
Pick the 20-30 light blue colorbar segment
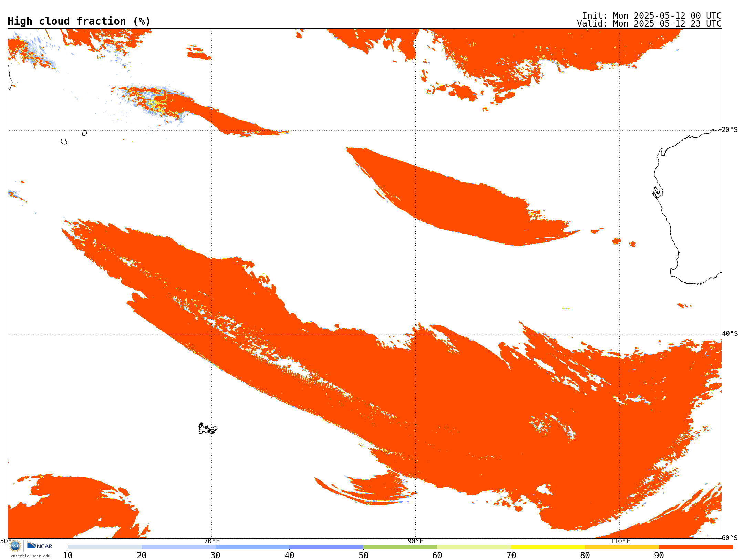[178, 547]
